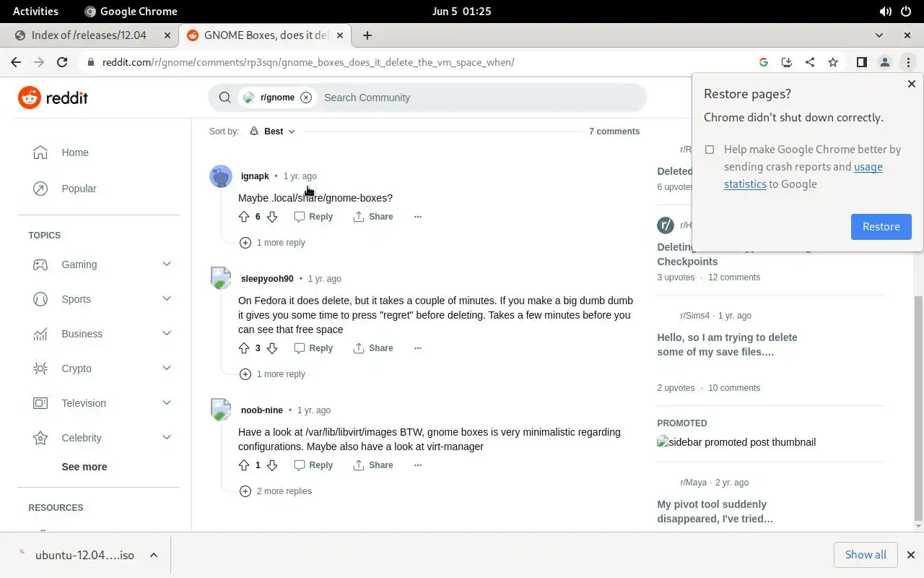This screenshot has height=578, width=924.
Task: Open more options on sleepyooh90's comment
Action: coord(417,348)
